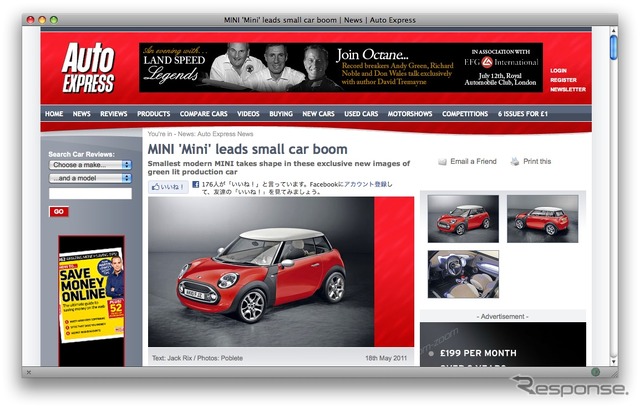Viewport: 640px width, 408px height.
Task: Open the VIDEOS navigation item
Action: coord(248,114)
